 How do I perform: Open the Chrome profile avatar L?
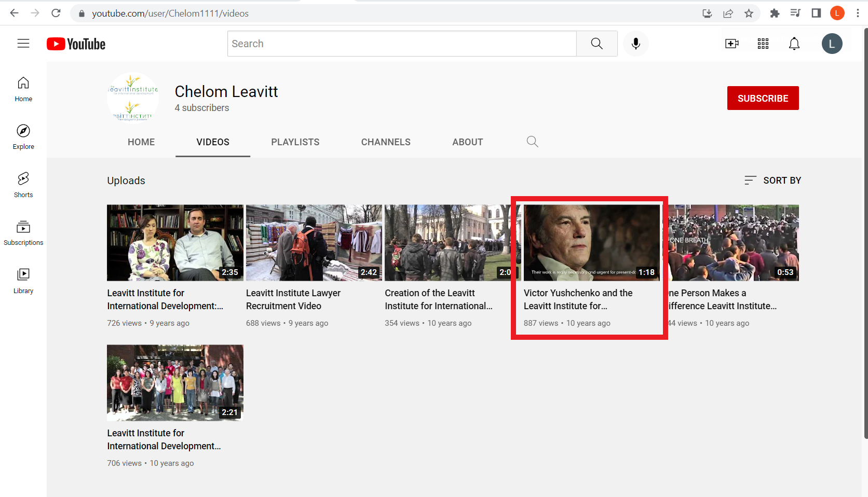[x=837, y=13]
